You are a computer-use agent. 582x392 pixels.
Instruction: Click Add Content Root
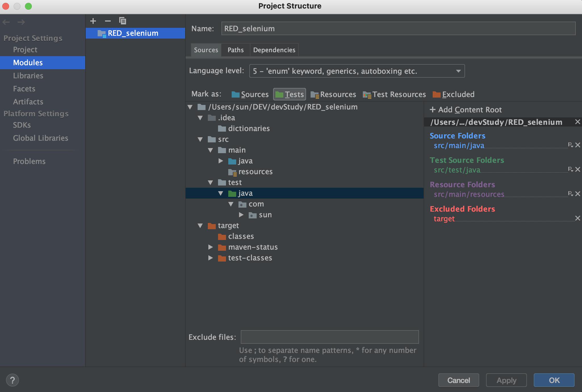click(x=466, y=110)
